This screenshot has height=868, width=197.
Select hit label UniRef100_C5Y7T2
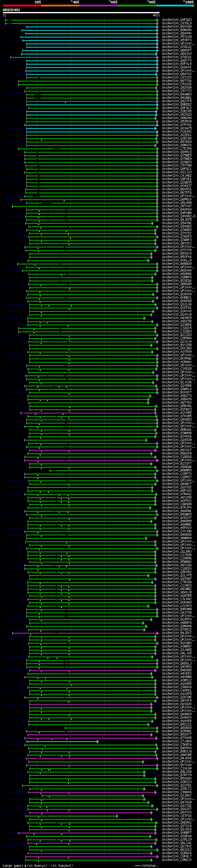177,91
